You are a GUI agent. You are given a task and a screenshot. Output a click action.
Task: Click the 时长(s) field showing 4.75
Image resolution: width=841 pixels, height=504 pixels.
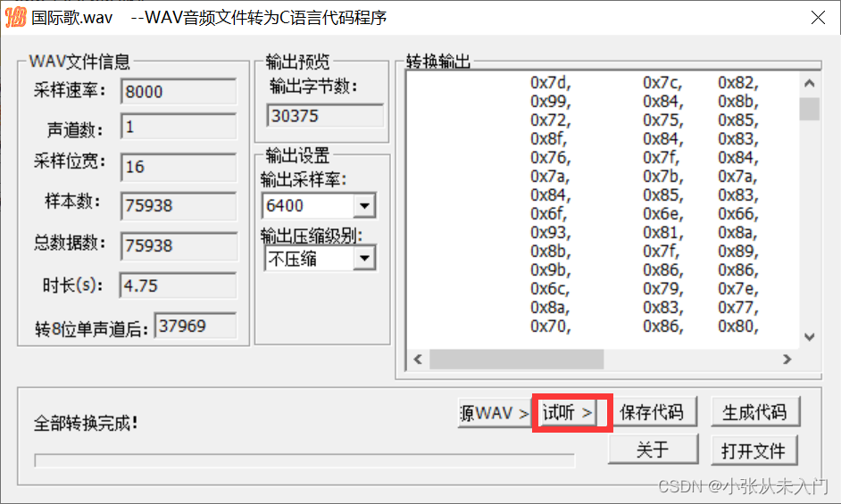click(178, 285)
